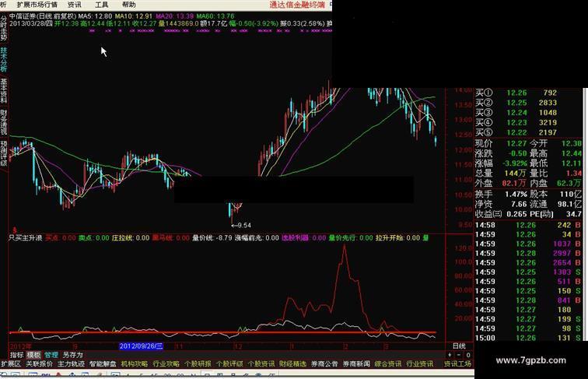Open the 券商公告 tab
The image size is (588, 379).
click(324, 363)
